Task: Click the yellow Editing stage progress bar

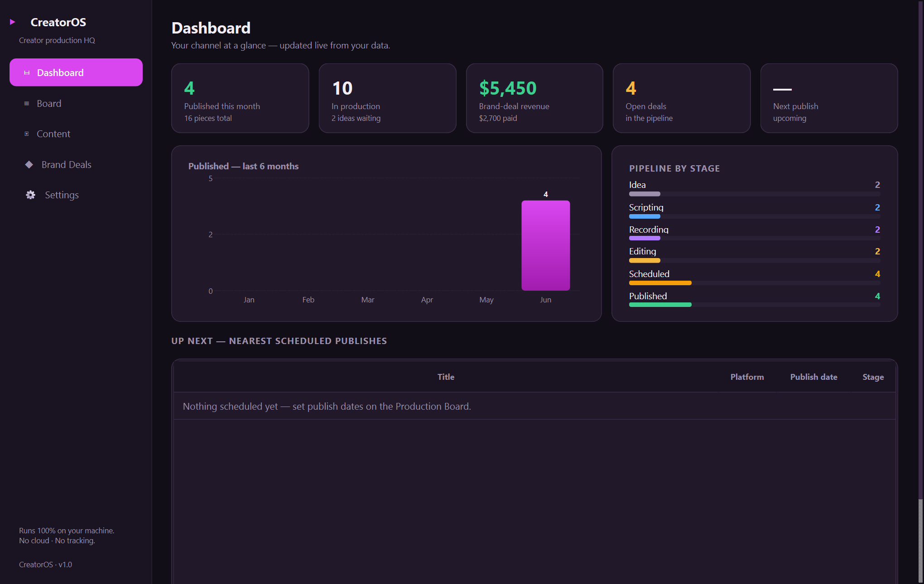Action: pyautogui.click(x=755, y=261)
